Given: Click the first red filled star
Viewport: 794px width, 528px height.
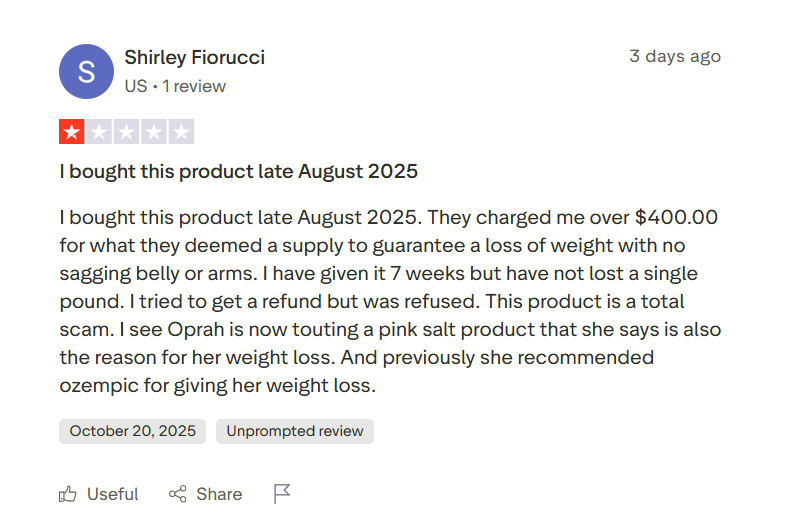Looking at the screenshot, I should point(72,132).
